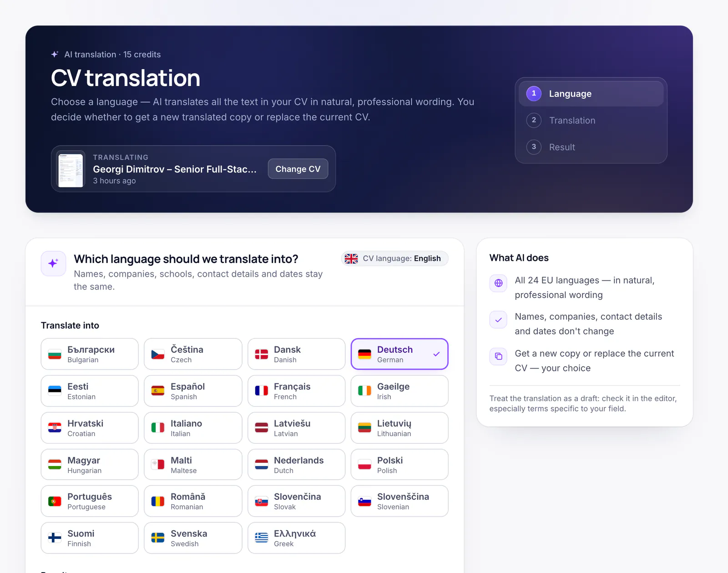Select Čeština Czech language option
This screenshot has width=728, height=573.
tap(193, 354)
